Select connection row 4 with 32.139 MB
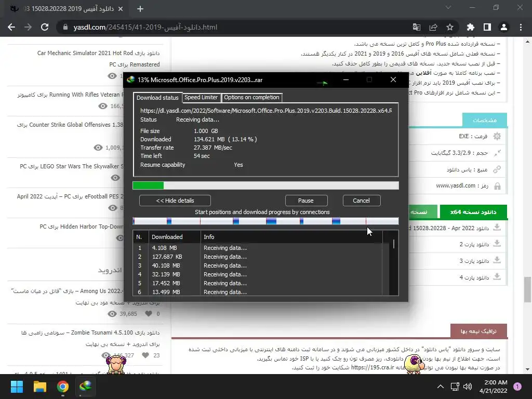Image resolution: width=532 pixels, height=399 pixels. coord(258,274)
